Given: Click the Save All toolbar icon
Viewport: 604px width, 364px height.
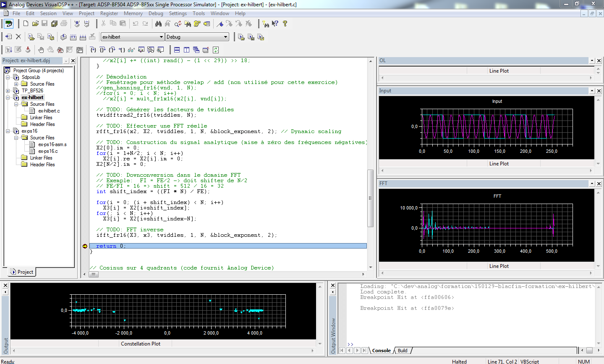Looking at the screenshot, I should [x=54, y=24].
